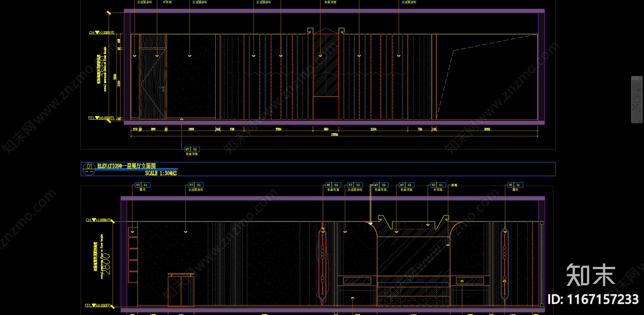Close the navigation bar

(640, 78)
